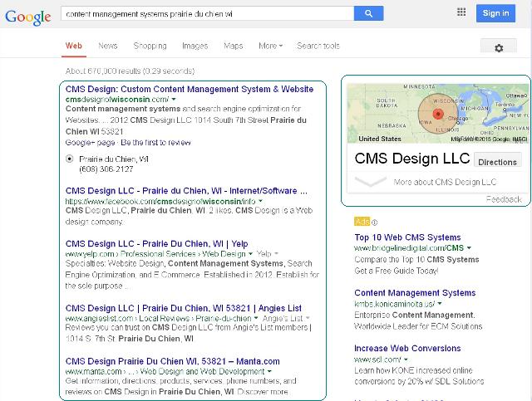Screen dimensions: 532x401
Task: Open Increase Web Conversions ad
Action: [407, 349]
